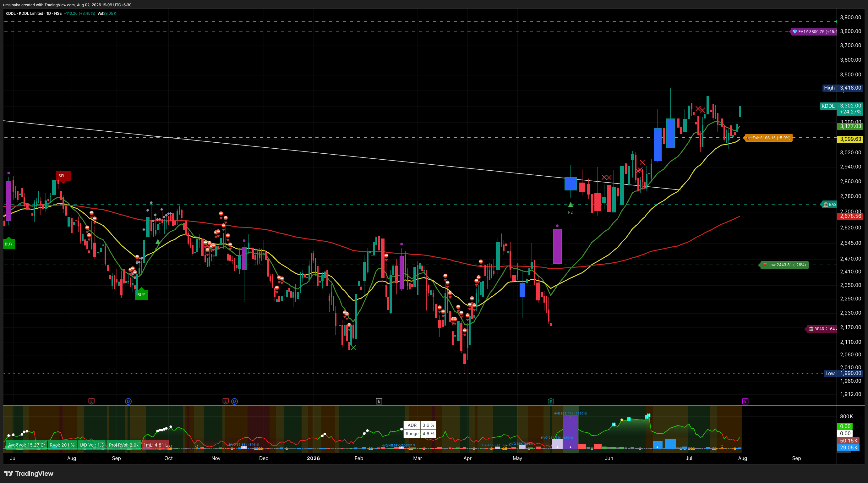Click the 3,500.00 price axis tick

[850, 74]
